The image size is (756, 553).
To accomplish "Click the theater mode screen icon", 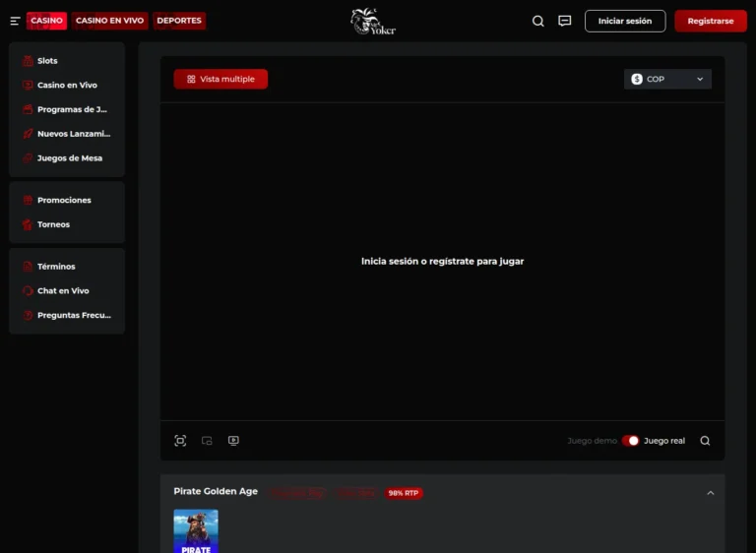I will [x=233, y=441].
